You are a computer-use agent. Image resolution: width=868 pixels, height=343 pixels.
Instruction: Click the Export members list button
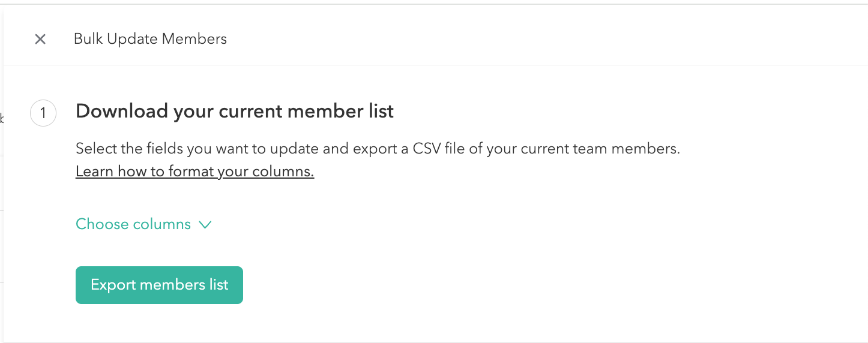(x=159, y=285)
